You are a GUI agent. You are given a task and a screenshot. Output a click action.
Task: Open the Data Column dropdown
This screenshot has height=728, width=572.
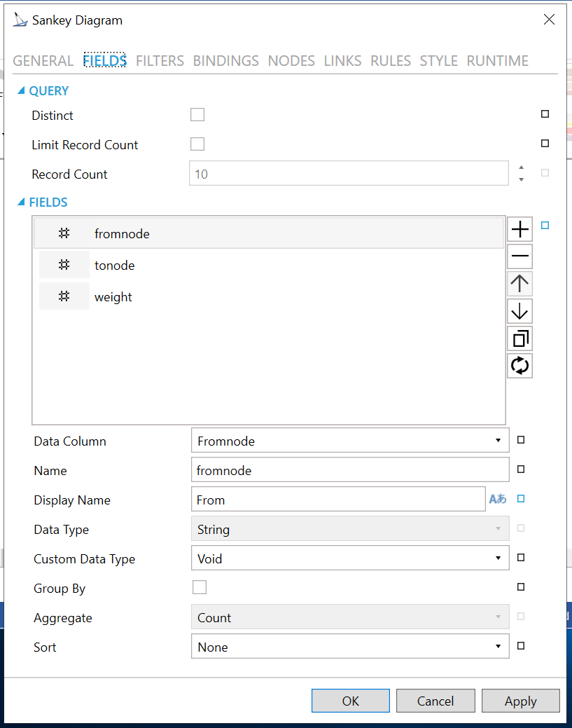(349, 441)
